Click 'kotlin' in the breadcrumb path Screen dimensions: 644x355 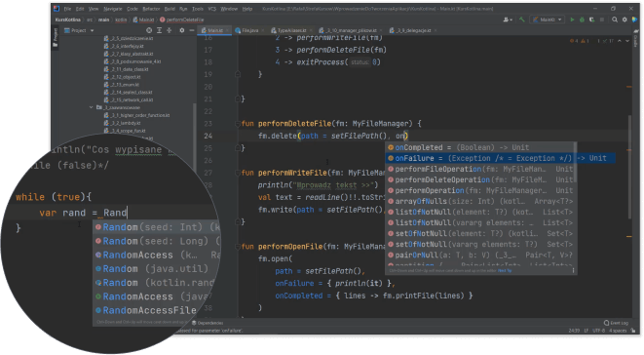click(x=121, y=20)
